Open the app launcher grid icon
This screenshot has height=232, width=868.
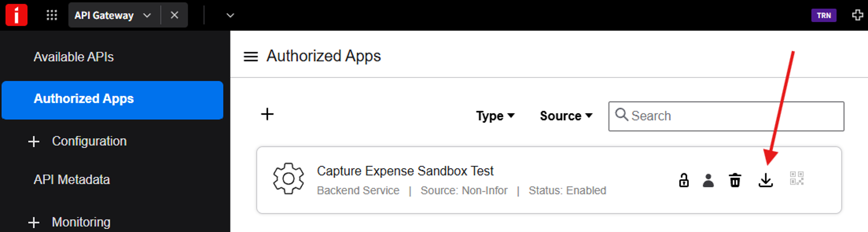tap(51, 15)
